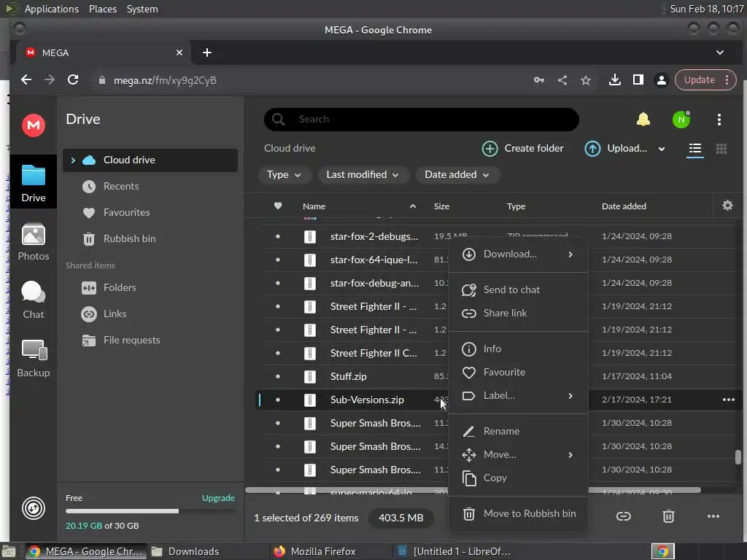Open column settings gear
The width and height of the screenshot is (747, 560).
727,205
